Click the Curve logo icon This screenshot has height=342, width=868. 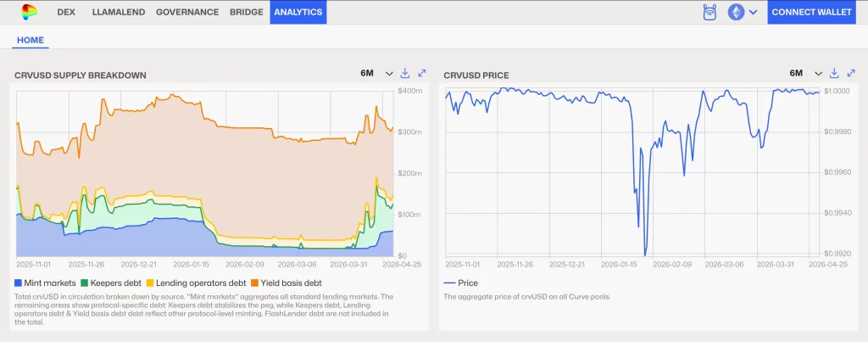(x=29, y=12)
